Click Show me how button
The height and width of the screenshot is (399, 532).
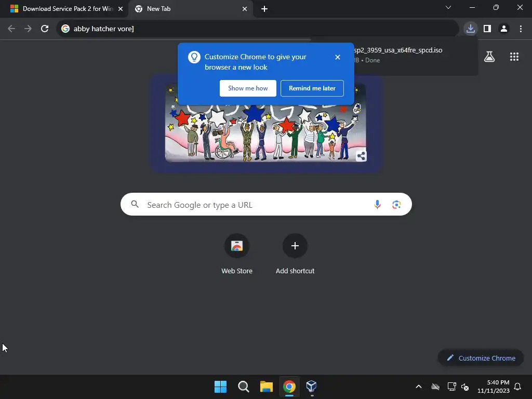point(248,88)
